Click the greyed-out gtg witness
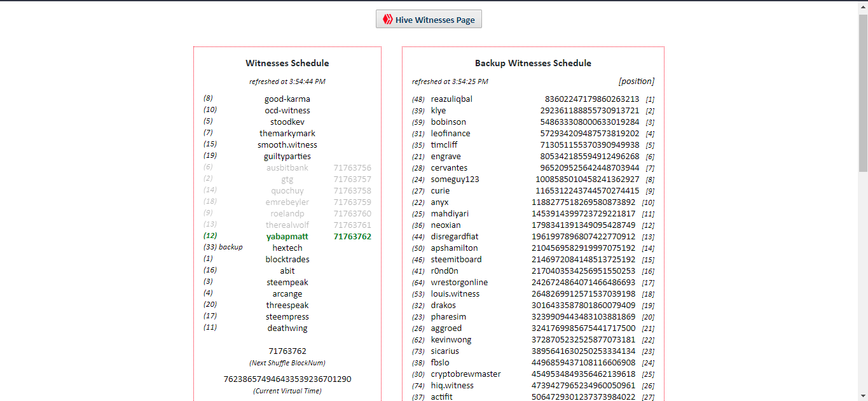868x401 pixels. 287,179
